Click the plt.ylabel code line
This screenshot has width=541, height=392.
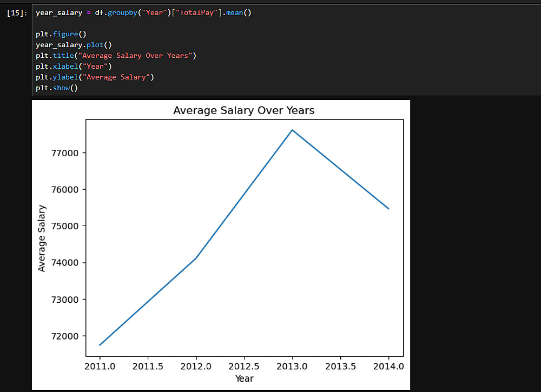[x=95, y=77]
